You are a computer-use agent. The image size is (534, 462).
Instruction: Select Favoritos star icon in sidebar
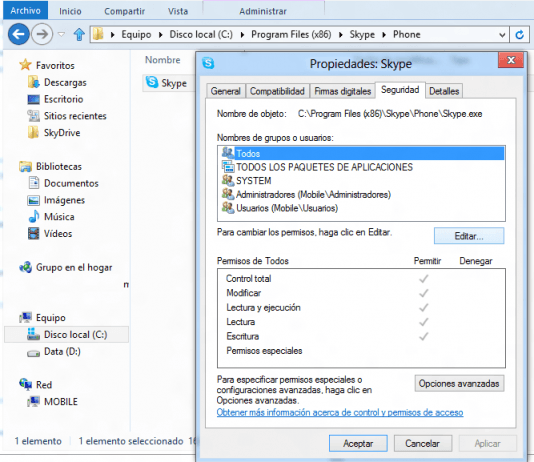coord(25,65)
